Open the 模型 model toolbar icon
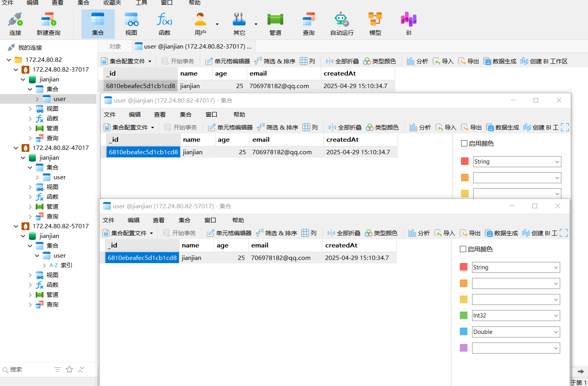This screenshot has width=588, height=386. tap(375, 24)
